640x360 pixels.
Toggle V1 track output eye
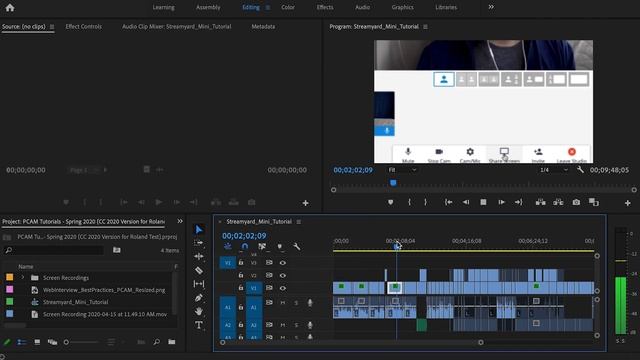point(282,288)
